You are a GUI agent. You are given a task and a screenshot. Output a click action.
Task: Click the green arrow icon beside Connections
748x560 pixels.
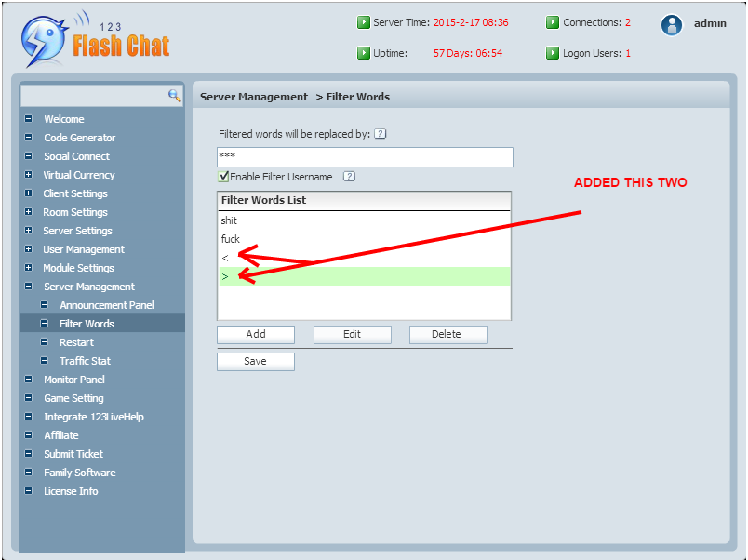[x=553, y=21]
